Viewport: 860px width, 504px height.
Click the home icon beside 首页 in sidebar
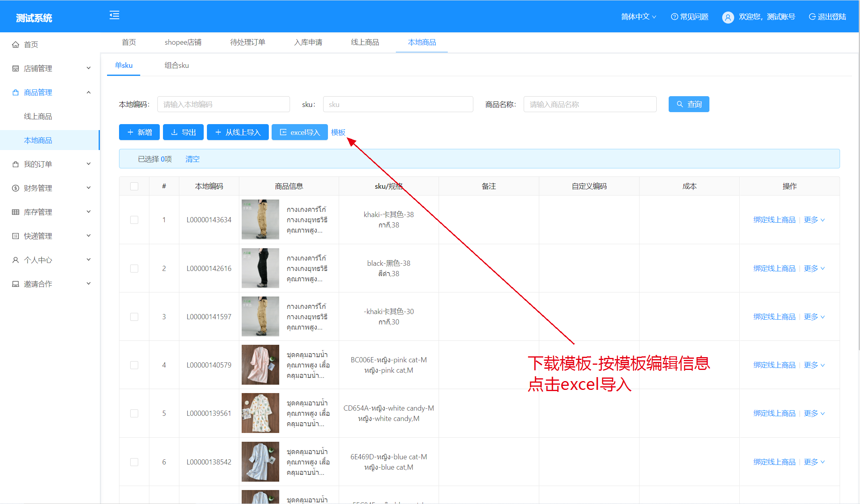(16, 44)
